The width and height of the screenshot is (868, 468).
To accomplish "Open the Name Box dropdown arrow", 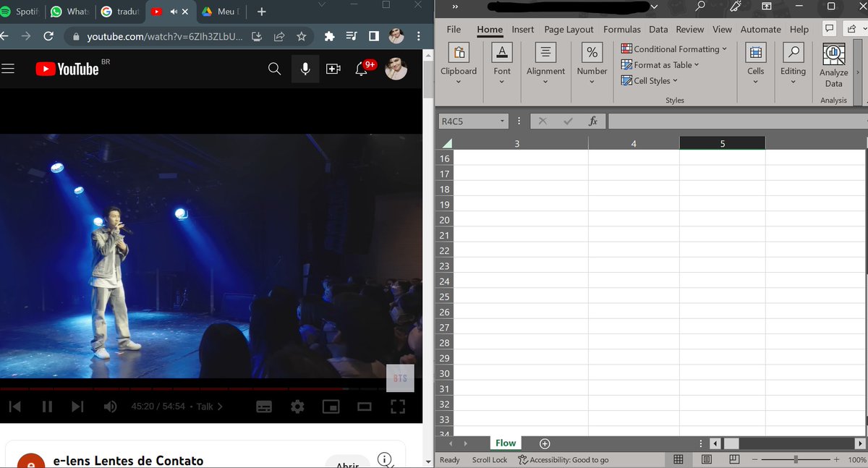I will pyautogui.click(x=502, y=122).
